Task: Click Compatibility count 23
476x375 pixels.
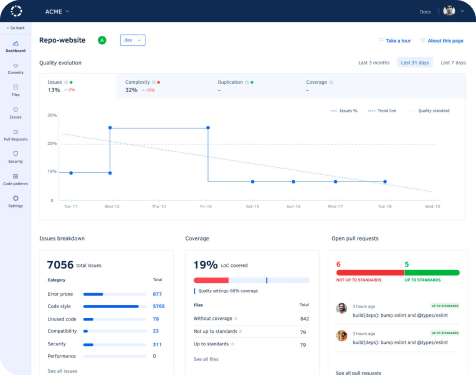Action: pos(156,331)
